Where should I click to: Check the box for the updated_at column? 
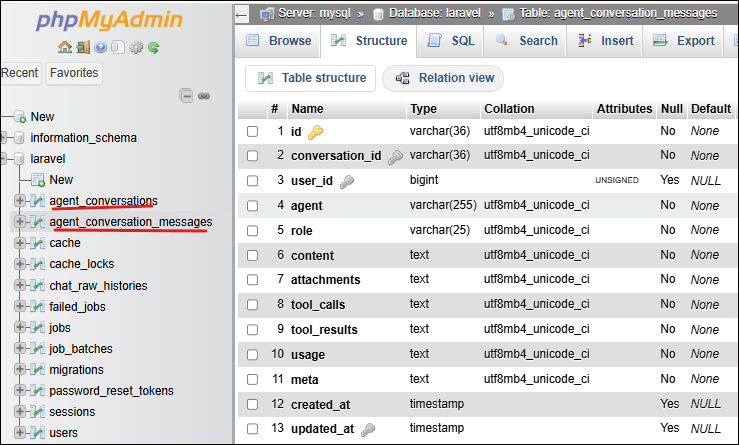(x=253, y=429)
